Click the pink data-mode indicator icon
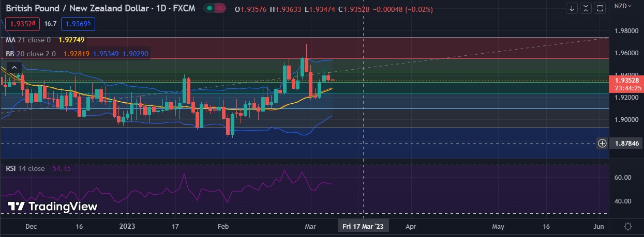This screenshot has height=237, width=644. tap(220, 8)
